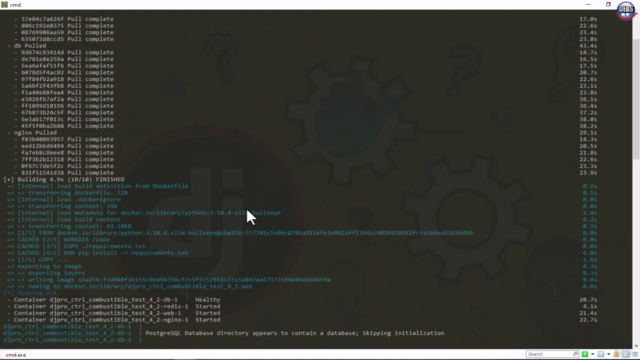Click '9d674c93414d Pull complete' line
This screenshot has width=640, height=360.
tap(64, 52)
